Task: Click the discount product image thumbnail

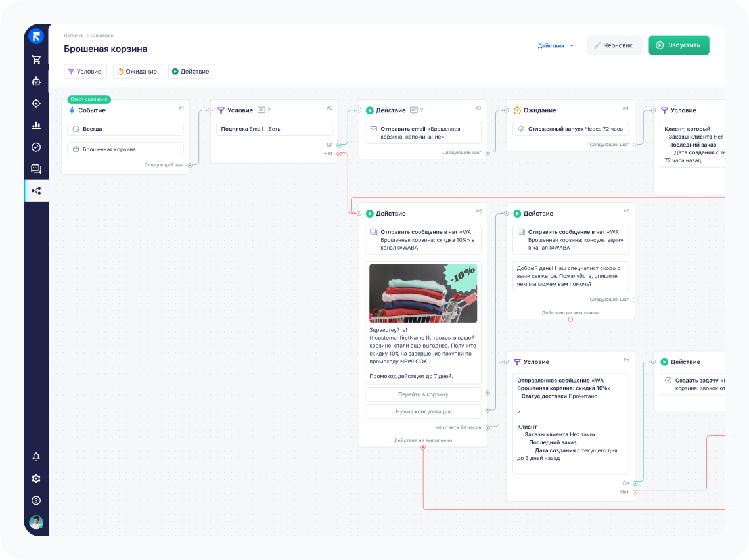Action: (423, 292)
